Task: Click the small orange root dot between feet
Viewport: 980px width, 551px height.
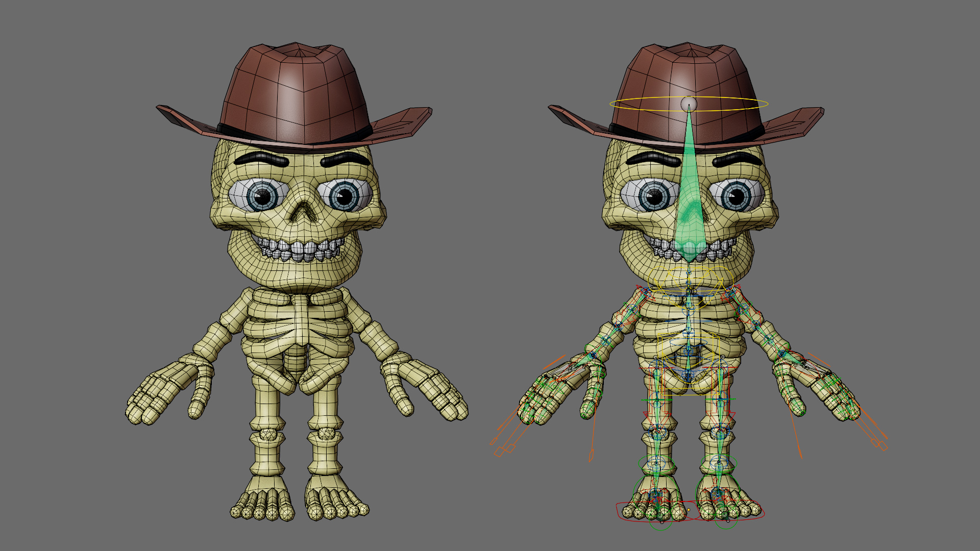Action: coord(689,509)
